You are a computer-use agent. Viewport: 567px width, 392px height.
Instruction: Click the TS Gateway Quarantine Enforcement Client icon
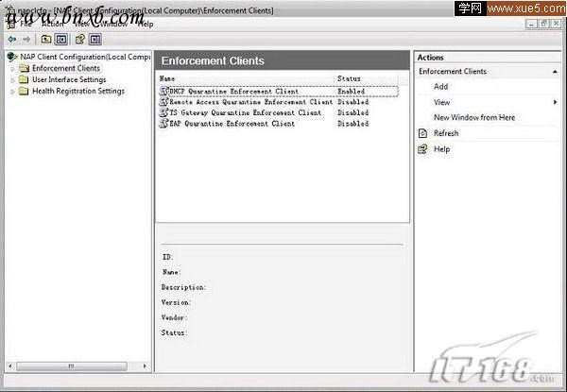tap(163, 112)
